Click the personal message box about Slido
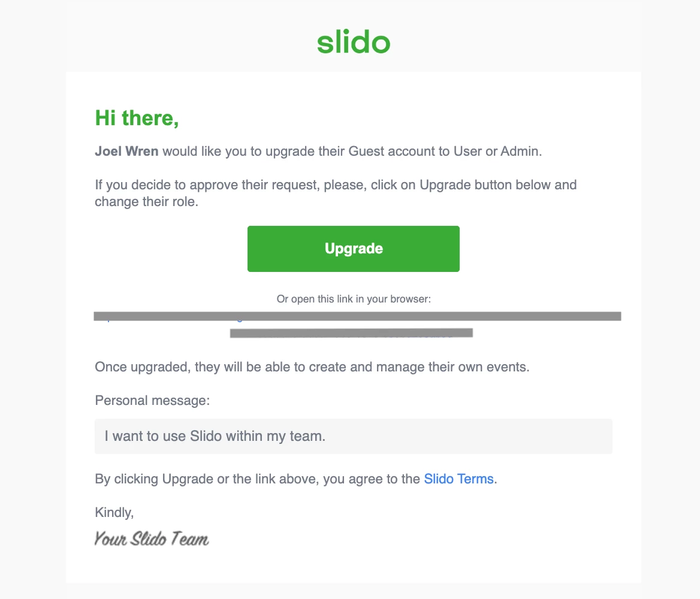This screenshot has width=700, height=599. tap(354, 436)
